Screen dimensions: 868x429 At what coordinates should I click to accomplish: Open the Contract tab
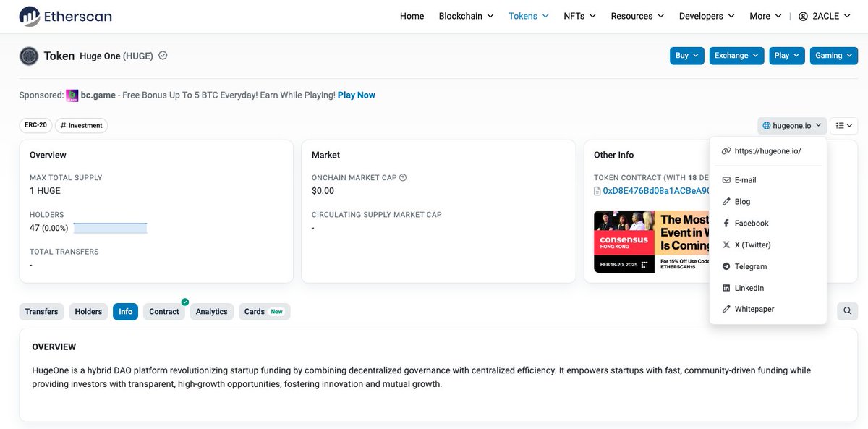[164, 312]
